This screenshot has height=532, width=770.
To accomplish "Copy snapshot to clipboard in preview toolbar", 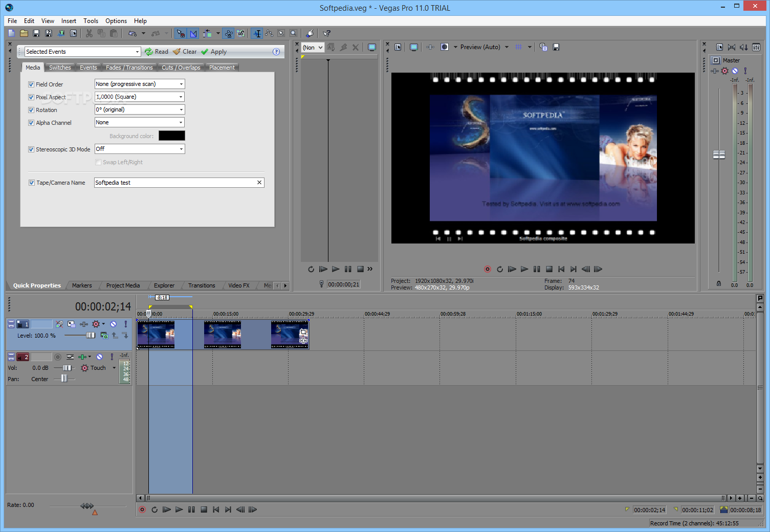I will click(543, 47).
